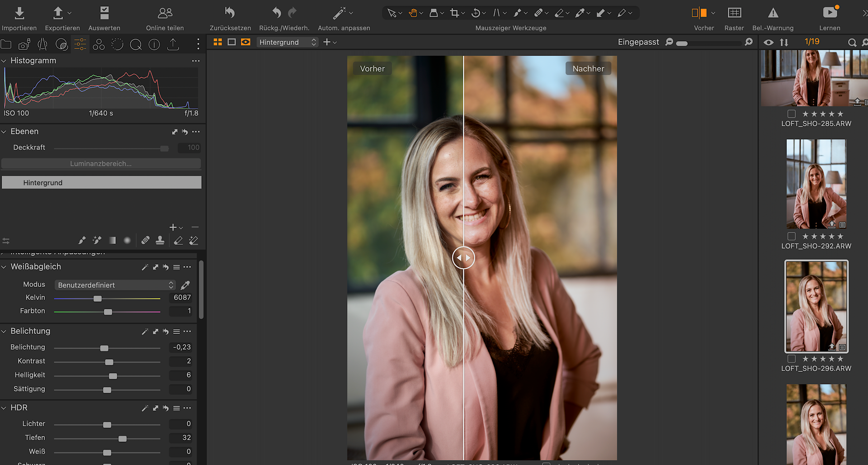Click the Importieren icon

pyautogui.click(x=19, y=13)
